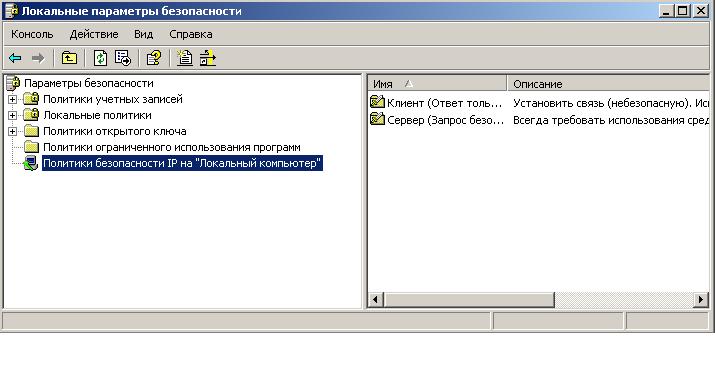Click the Клиент policy row icon
The width and height of the screenshot is (715, 384).
[x=377, y=102]
